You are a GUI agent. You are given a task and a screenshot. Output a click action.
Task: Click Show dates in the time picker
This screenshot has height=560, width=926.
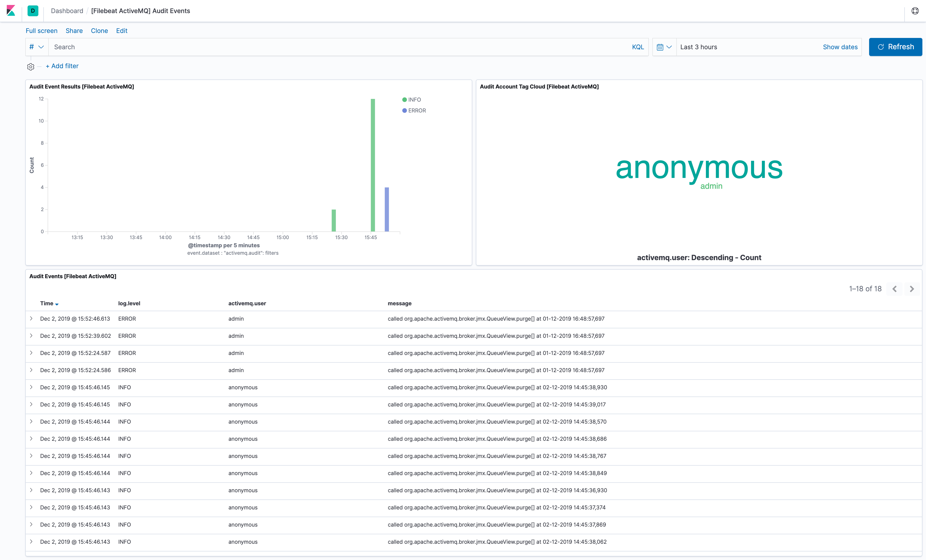(840, 47)
